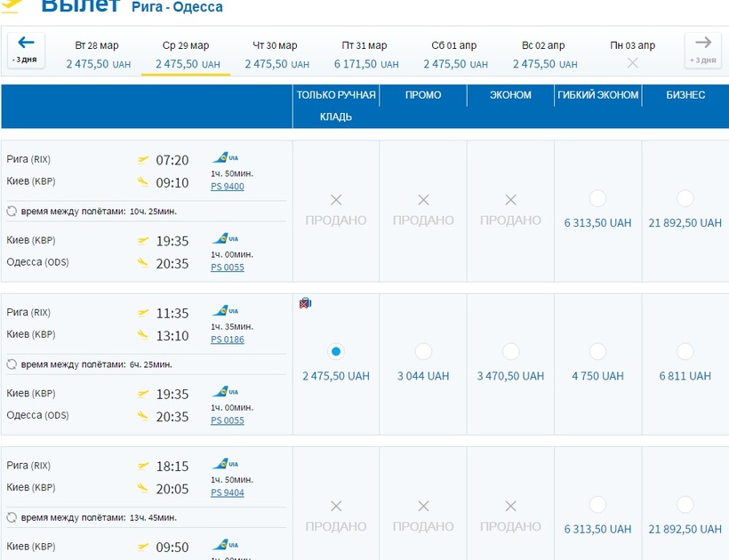The image size is (729, 560).
Task: Select the Business fare for 6 811 UAH
Action: (685, 351)
